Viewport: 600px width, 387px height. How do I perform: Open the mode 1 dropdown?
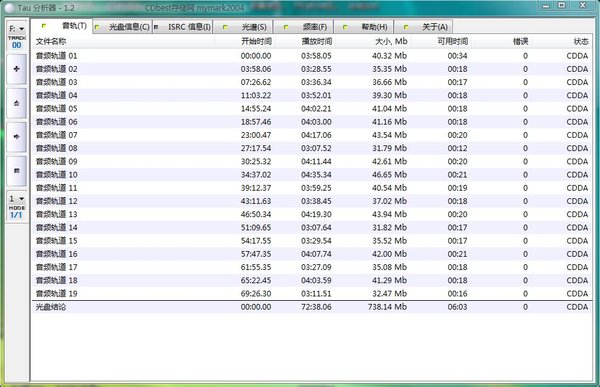tap(16, 199)
